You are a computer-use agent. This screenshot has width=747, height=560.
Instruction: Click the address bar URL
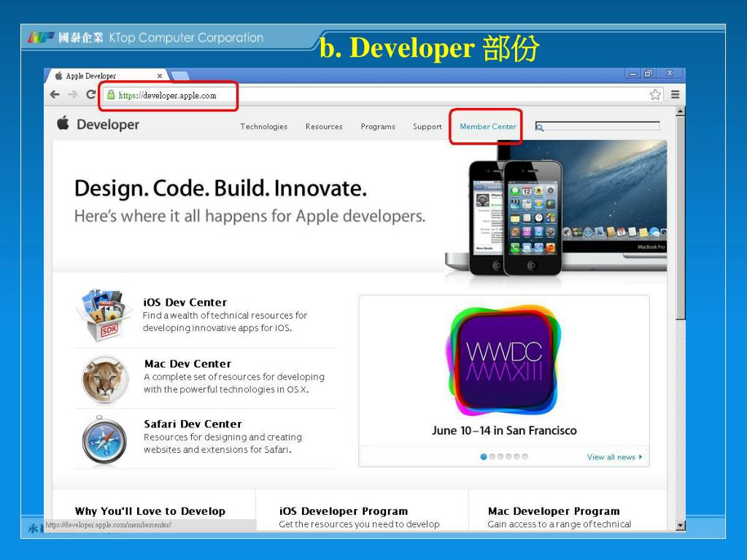(x=167, y=96)
